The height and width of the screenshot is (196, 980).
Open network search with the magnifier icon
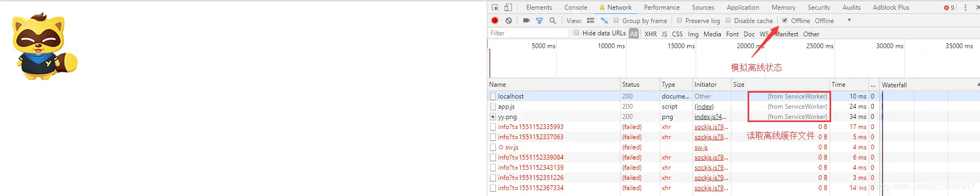pyautogui.click(x=553, y=20)
